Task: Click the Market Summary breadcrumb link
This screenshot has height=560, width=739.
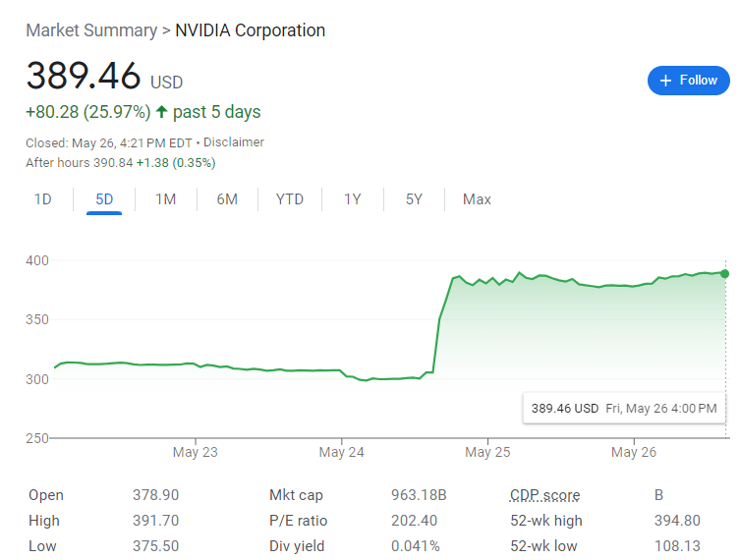Action: (x=91, y=30)
